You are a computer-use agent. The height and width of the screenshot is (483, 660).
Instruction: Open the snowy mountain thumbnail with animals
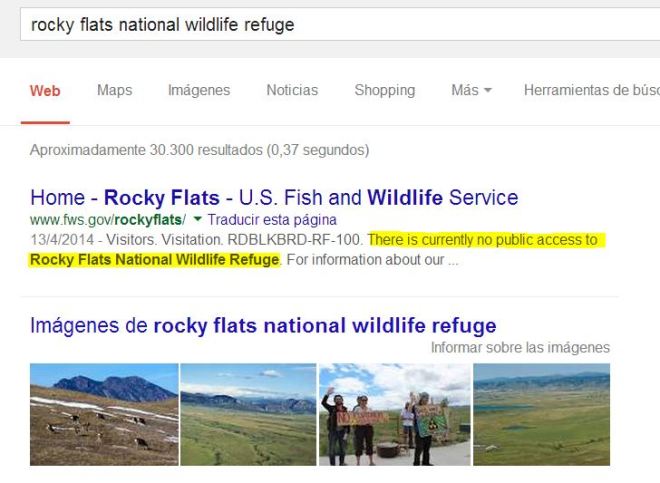(x=104, y=414)
